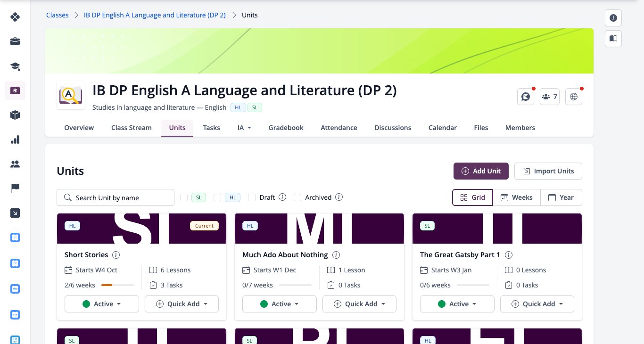
Task: Click info icon beside Short Stories title
Action: tap(116, 255)
